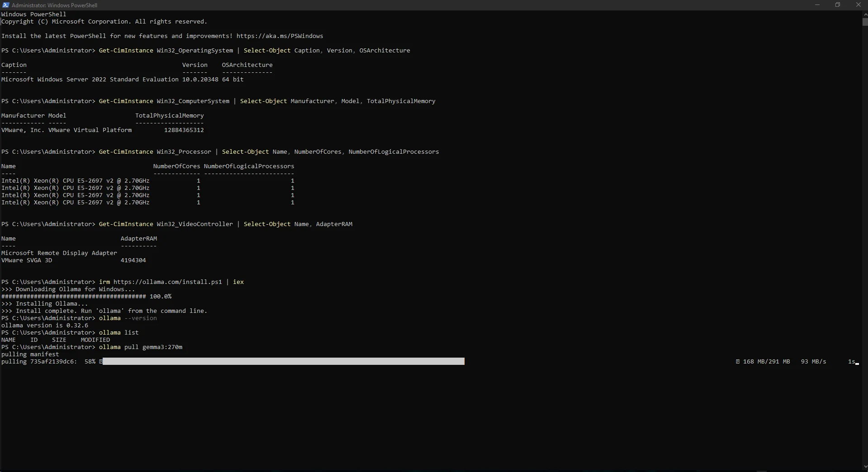Click the '1s' remaining time

[x=852, y=362]
